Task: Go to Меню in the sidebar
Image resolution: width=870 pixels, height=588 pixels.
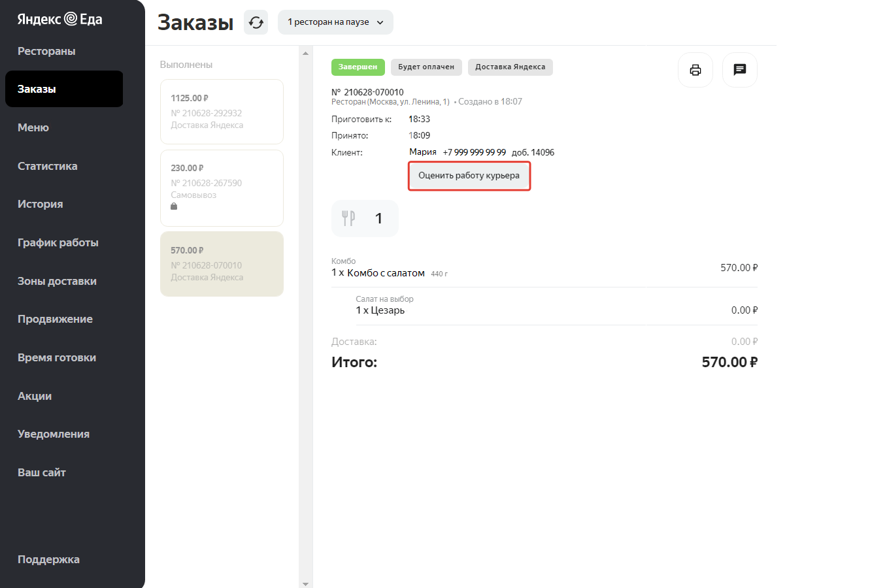Action: [x=33, y=127]
